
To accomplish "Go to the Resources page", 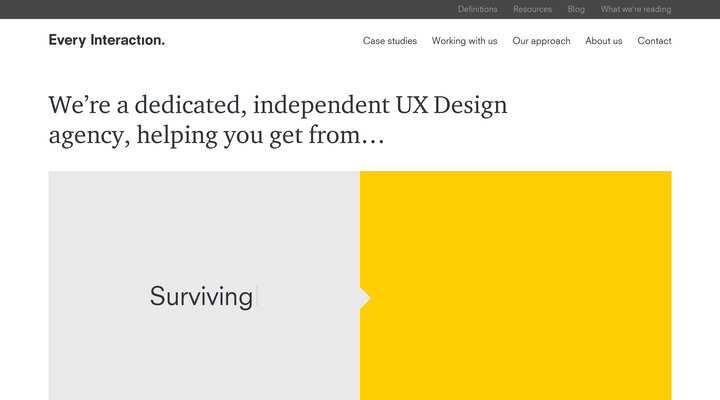I will pyautogui.click(x=532, y=9).
